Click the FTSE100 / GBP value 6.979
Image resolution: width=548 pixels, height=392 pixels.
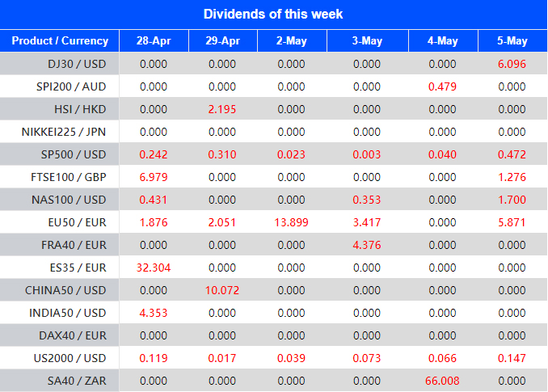[154, 177]
